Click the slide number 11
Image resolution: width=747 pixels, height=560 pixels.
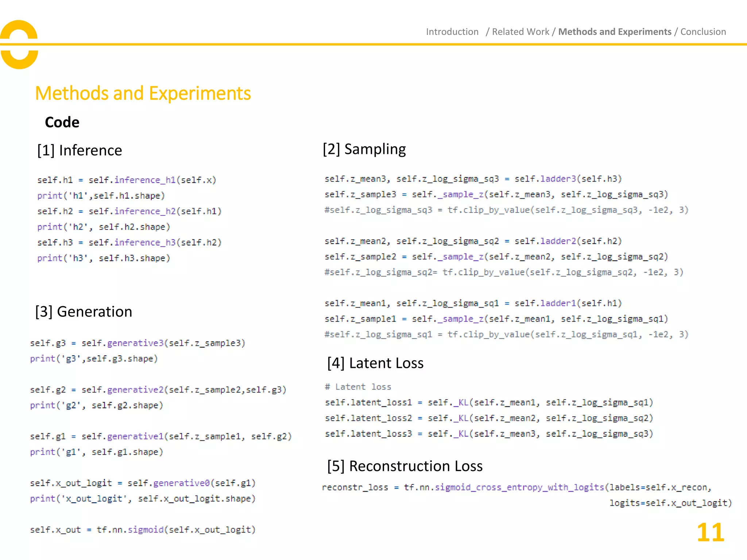pos(710,533)
